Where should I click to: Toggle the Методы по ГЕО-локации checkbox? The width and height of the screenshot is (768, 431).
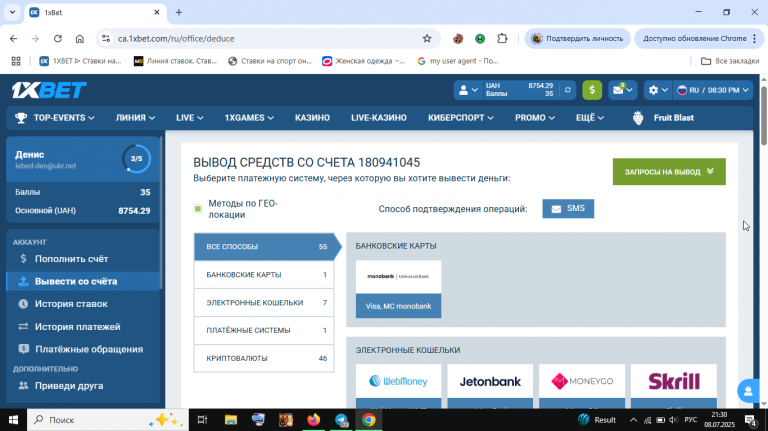198,209
